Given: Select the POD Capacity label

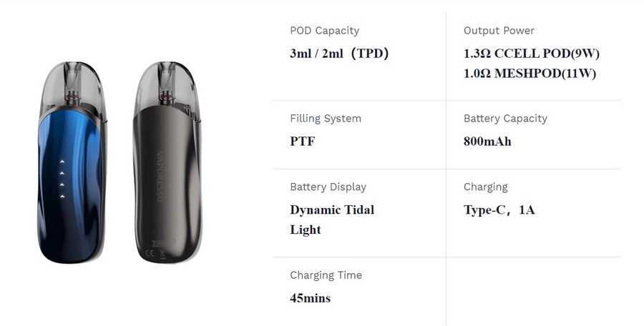Looking at the screenshot, I should click(x=324, y=31).
